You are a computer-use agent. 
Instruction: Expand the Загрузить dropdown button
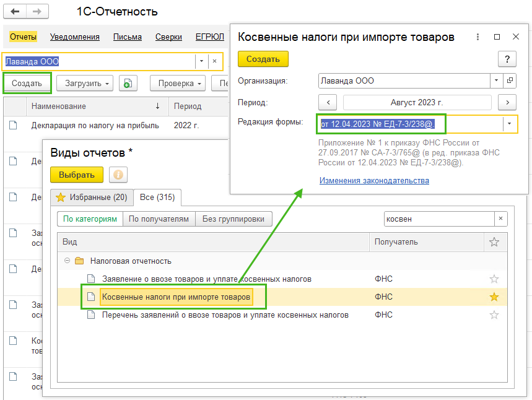click(x=84, y=83)
